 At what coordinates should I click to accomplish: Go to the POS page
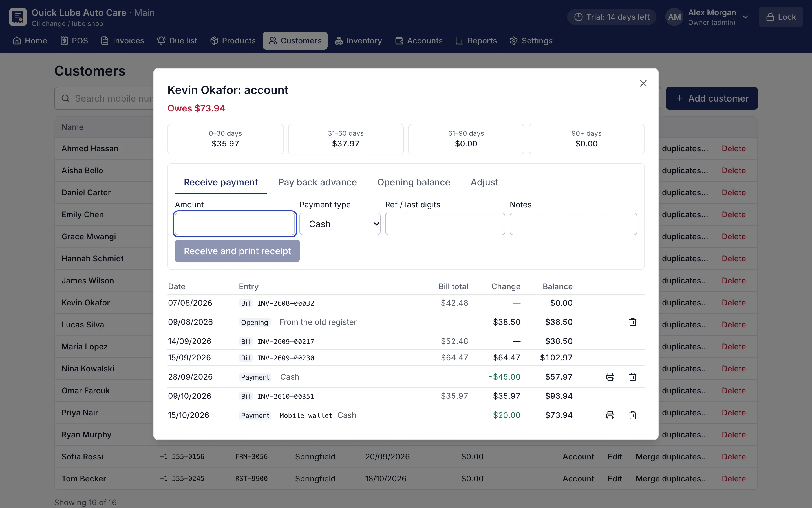[74, 41]
